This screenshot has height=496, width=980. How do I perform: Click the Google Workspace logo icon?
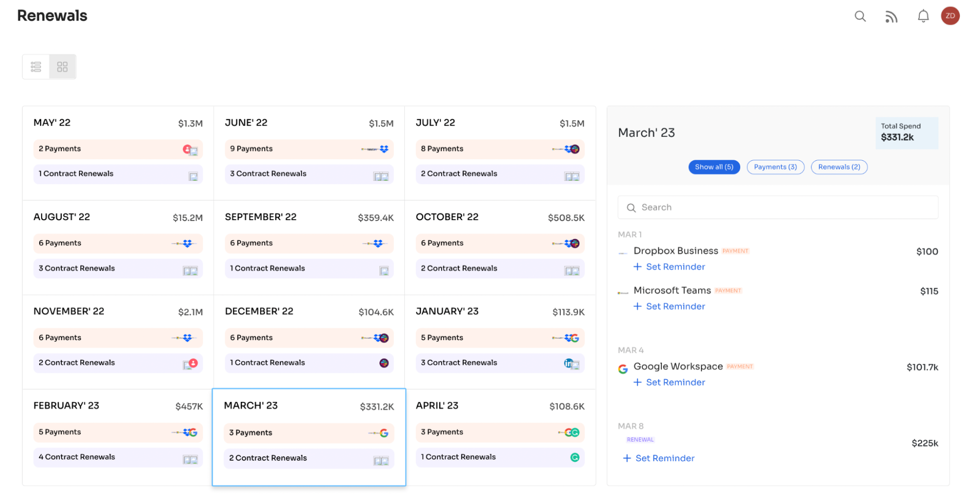coord(623,369)
